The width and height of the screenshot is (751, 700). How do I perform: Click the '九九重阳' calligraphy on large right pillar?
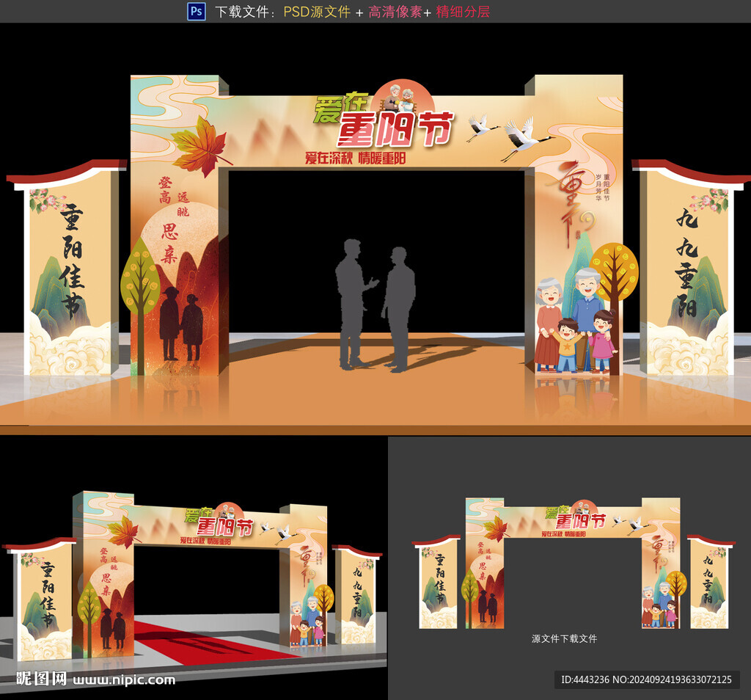click(686, 263)
